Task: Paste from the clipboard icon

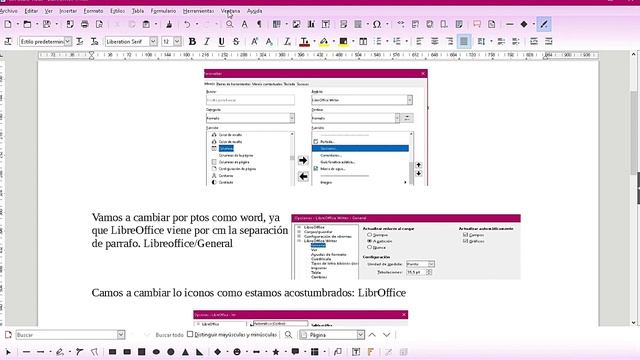Action: pyautogui.click(x=146, y=24)
